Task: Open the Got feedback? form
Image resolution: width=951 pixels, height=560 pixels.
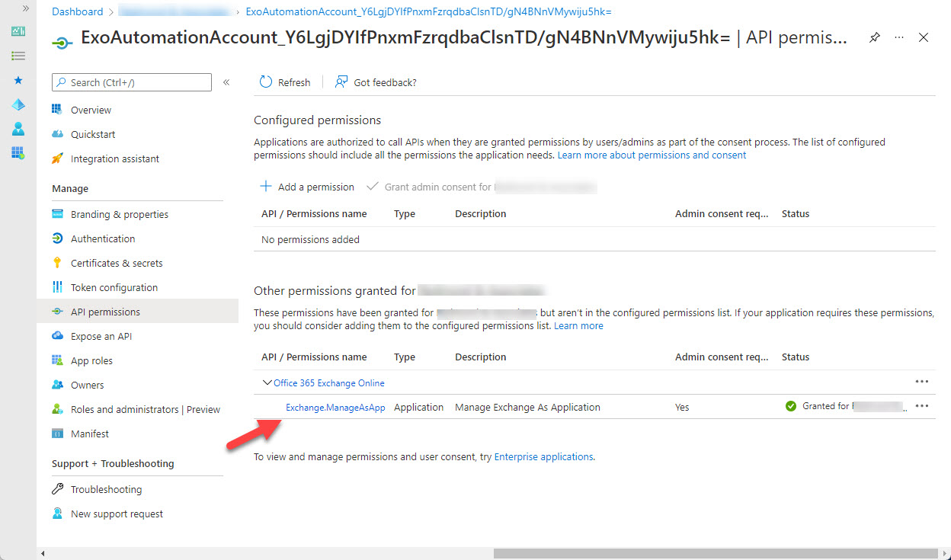Action: pos(376,82)
